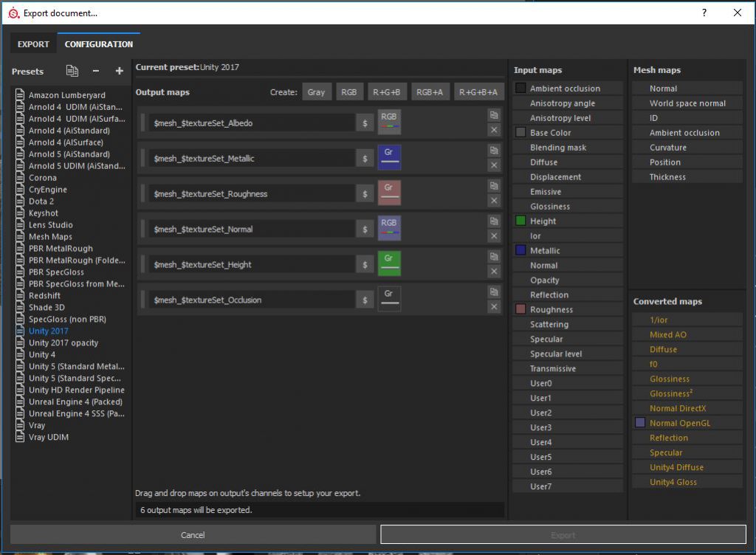Delete the Height output map
The height and width of the screenshot is (555, 756).
[494, 272]
